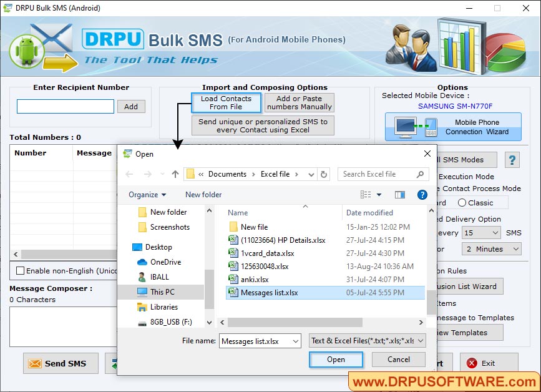Click the Excel icon of 125630048.xlsx
The width and height of the screenshot is (541, 392).
tap(233, 266)
